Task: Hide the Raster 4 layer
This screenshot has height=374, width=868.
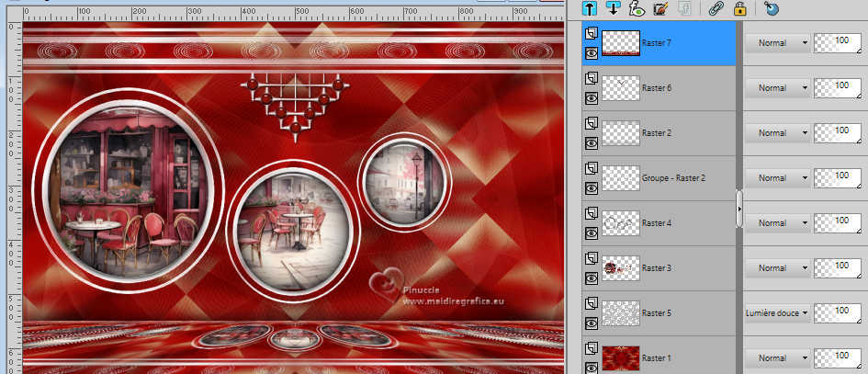Action: pos(592,233)
